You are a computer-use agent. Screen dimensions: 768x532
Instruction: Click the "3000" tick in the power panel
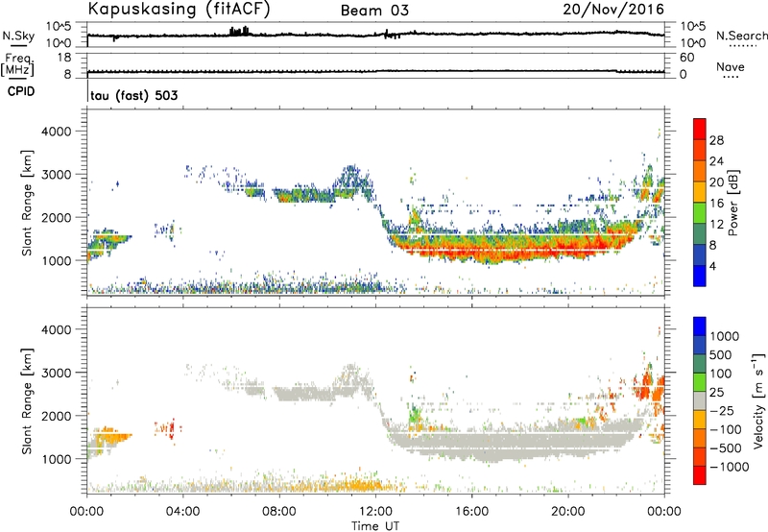click(56, 175)
